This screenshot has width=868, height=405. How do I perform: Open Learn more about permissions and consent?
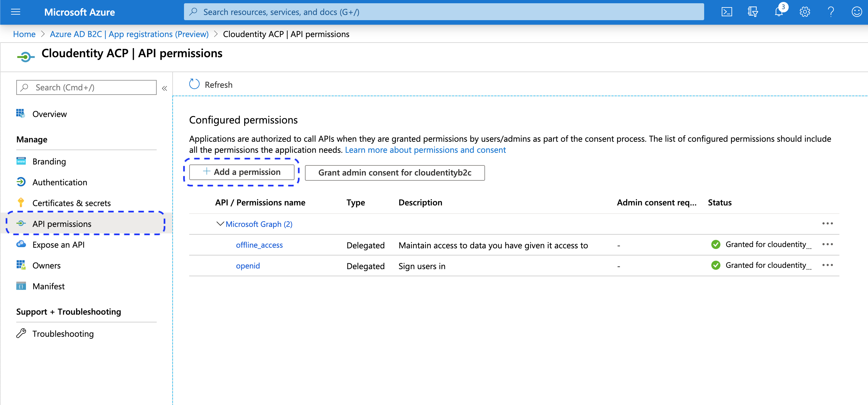point(425,150)
